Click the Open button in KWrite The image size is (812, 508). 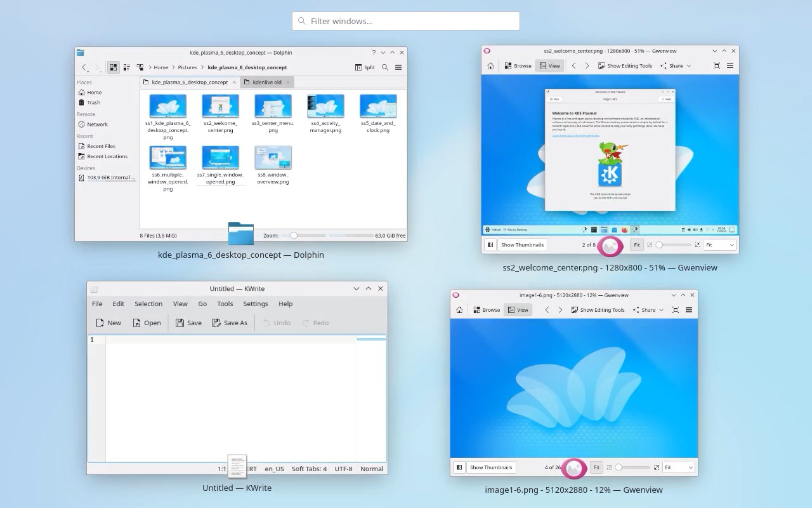[147, 323]
